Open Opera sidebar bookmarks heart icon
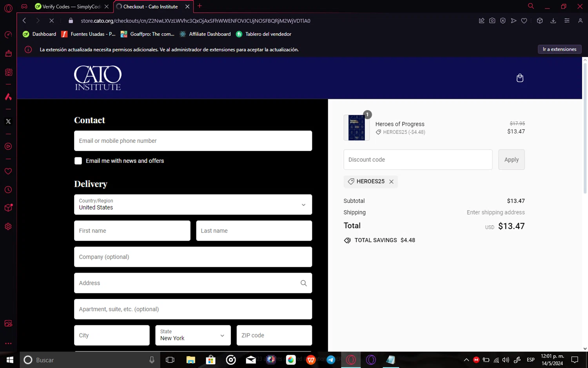 tap(8, 171)
